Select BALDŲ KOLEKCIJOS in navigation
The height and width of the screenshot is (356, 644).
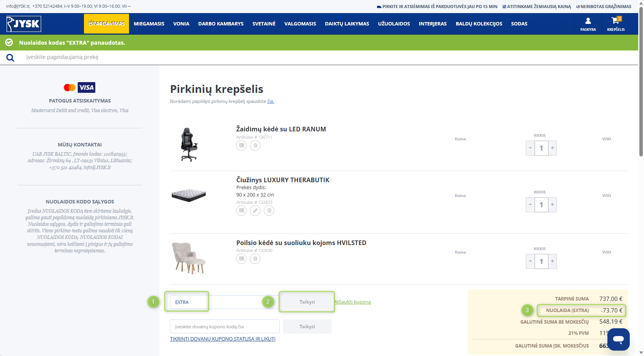pyautogui.click(x=479, y=24)
